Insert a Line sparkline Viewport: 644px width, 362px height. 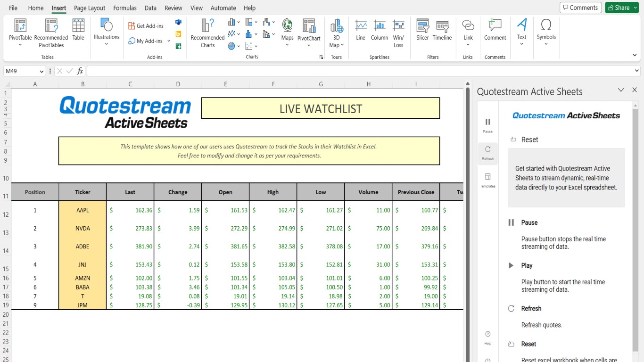pos(361,31)
